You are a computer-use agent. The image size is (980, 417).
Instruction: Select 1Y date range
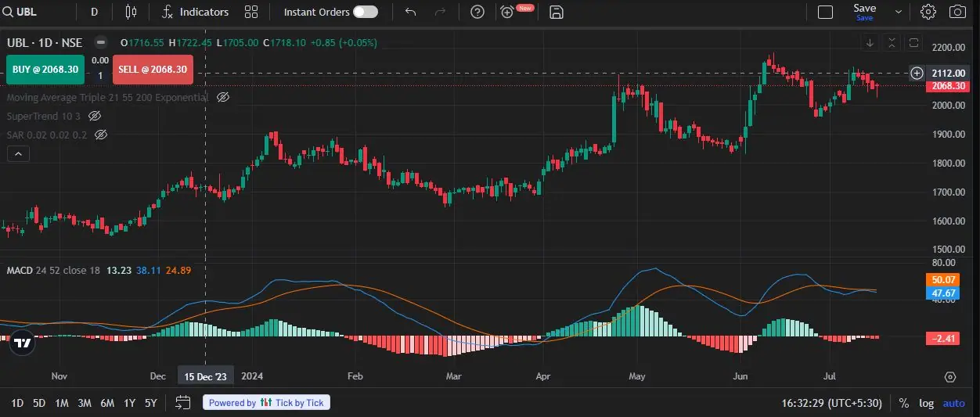pyautogui.click(x=129, y=403)
